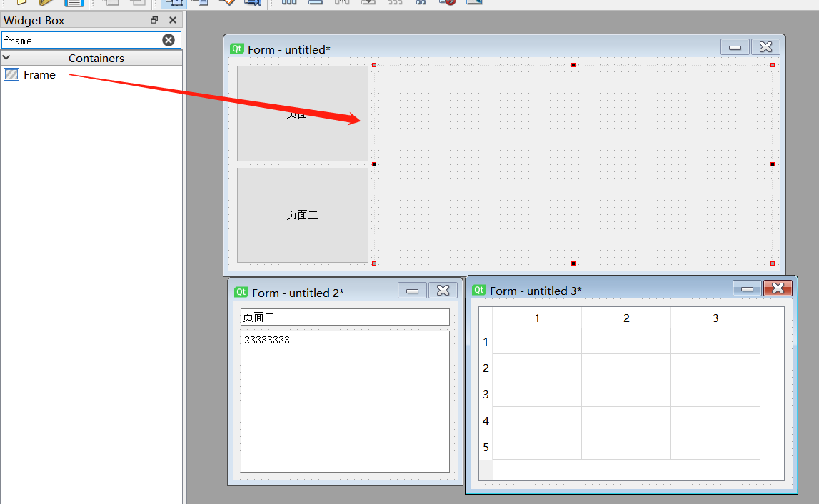This screenshot has height=504, width=819.
Task: Select row header 3 in the table
Action: 486,394
